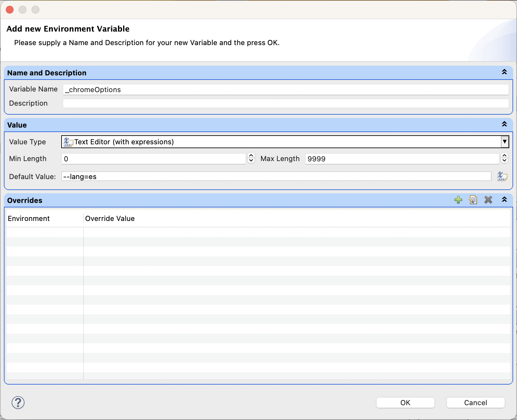Viewport: 517px width, 420px height.
Task: Open the Value Type dropdown
Action: [505, 142]
